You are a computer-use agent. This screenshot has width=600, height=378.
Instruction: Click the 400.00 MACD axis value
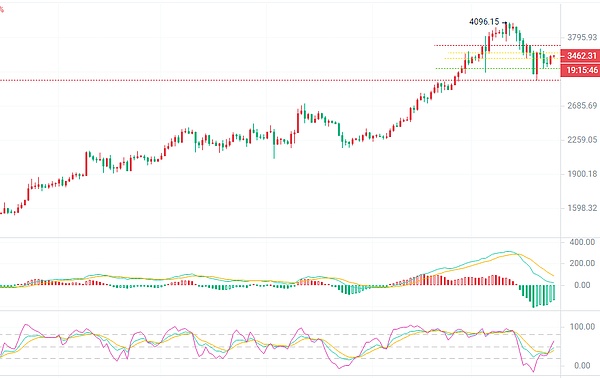coord(582,242)
